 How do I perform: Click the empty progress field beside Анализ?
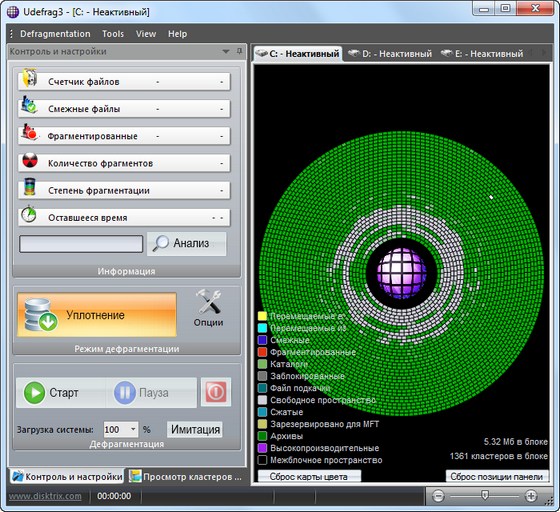(81, 244)
